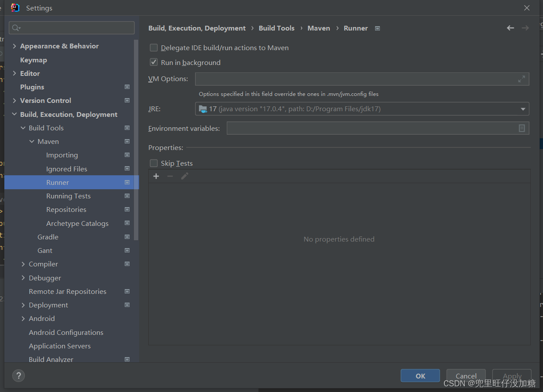Click Maven in breadcrumb path
543x392 pixels.
[319, 28]
